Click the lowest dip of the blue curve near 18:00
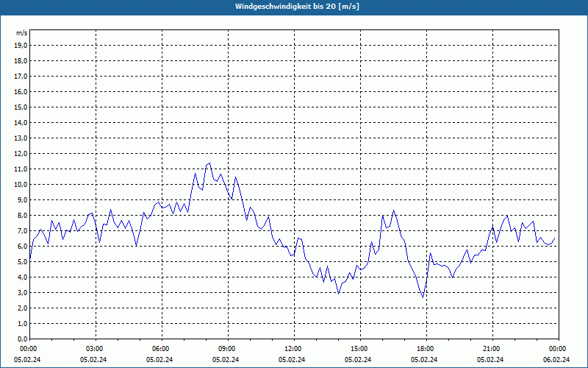The image size is (588, 368). point(423,297)
